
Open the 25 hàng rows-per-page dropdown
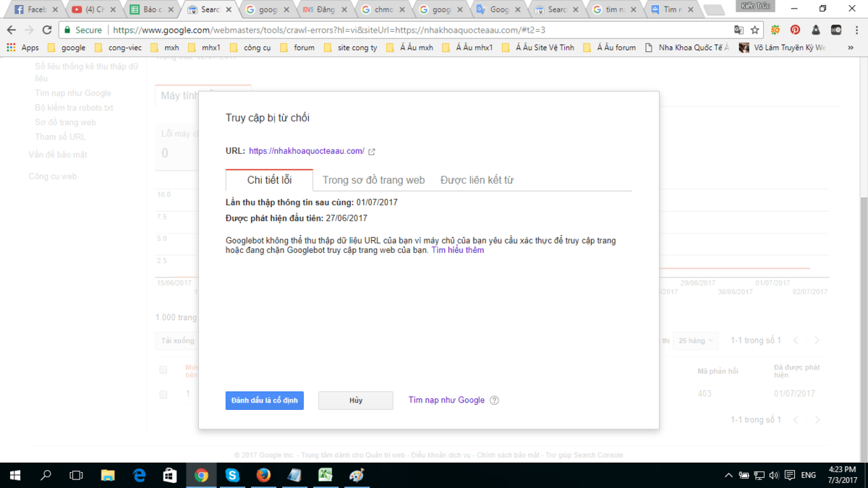tap(695, 341)
